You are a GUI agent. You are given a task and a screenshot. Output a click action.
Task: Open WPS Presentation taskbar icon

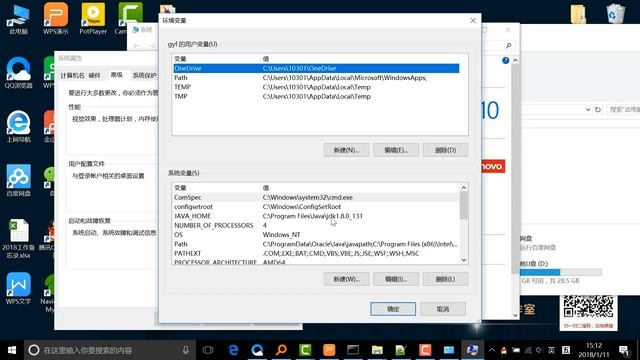click(x=329, y=350)
